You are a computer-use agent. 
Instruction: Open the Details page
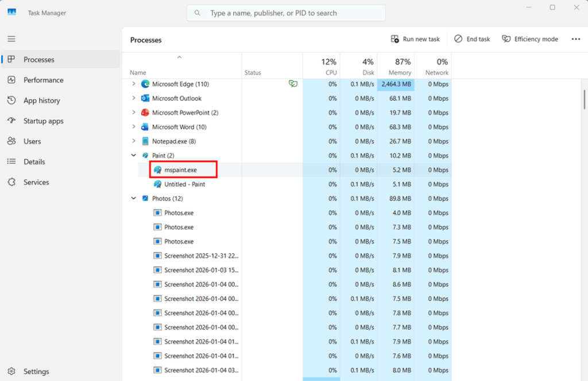point(60,162)
